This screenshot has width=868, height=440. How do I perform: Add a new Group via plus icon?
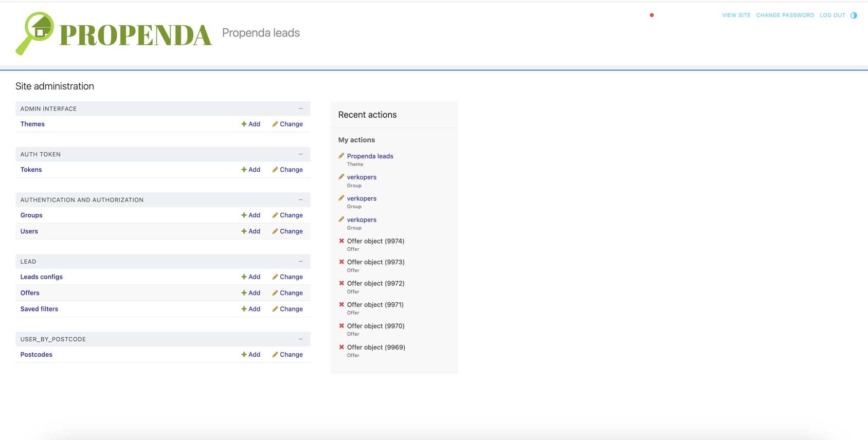tap(244, 215)
